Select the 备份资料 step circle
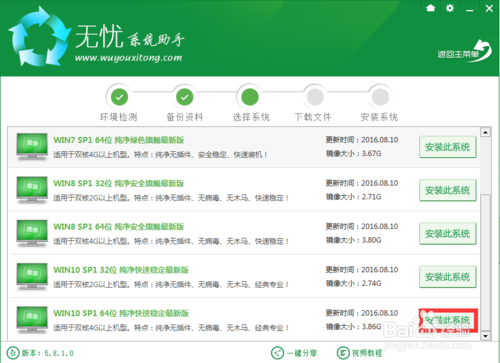The width and height of the screenshot is (500, 363). point(185,97)
